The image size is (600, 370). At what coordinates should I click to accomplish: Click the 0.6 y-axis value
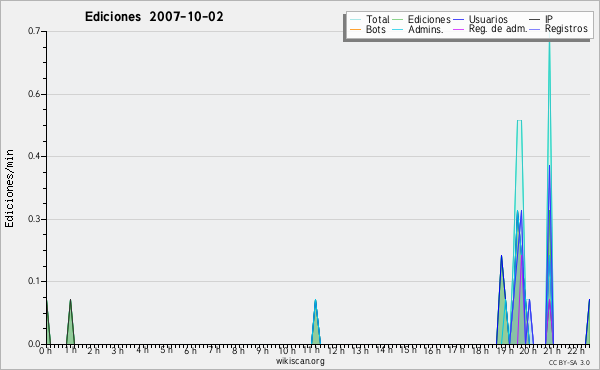(x=34, y=94)
